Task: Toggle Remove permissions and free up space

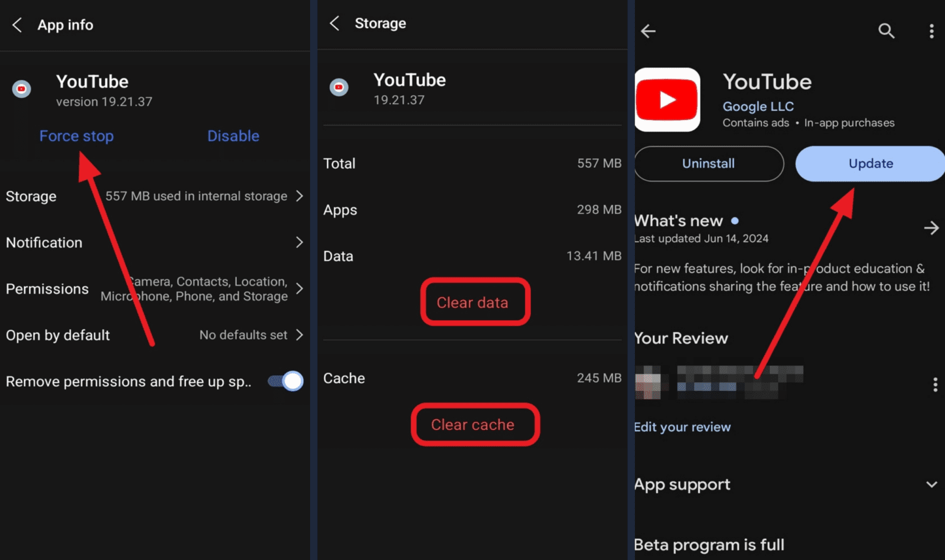Action: (x=286, y=381)
